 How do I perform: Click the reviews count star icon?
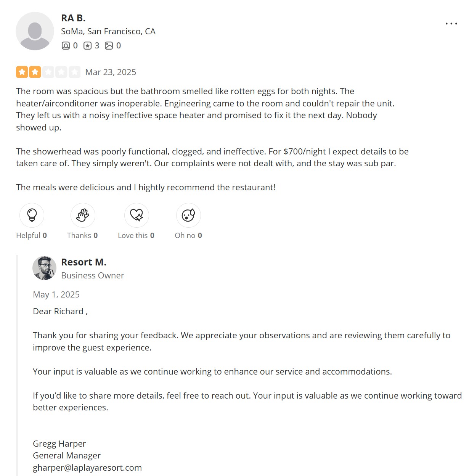(88, 46)
